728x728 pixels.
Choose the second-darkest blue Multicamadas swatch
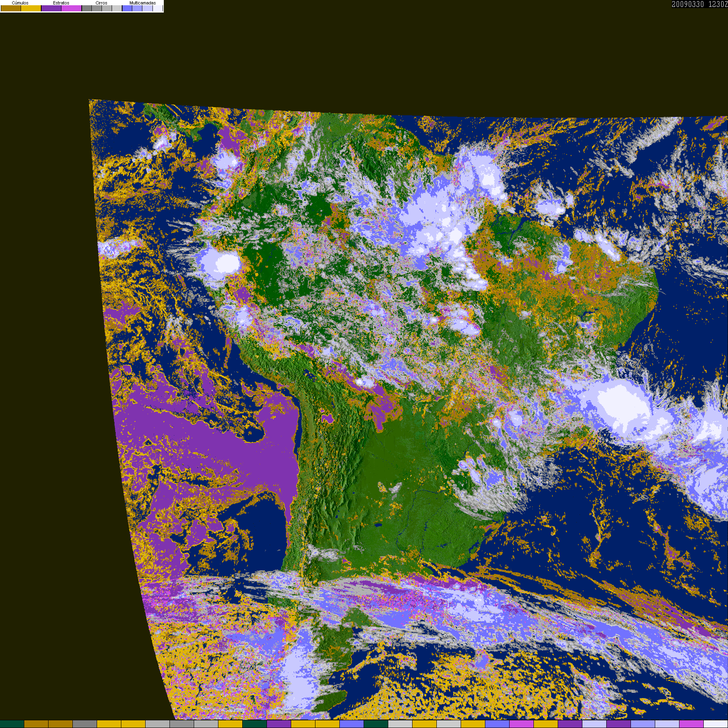click(137, 8)
